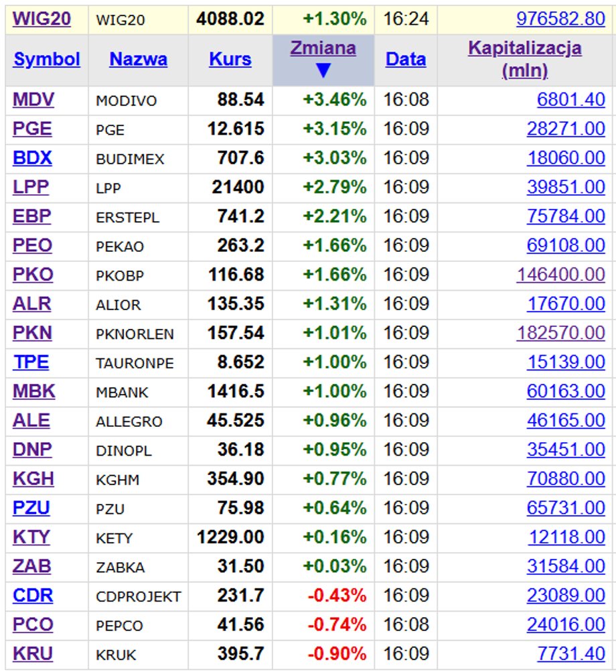This screenshot has height=672, width=616.
Task: Click CDR CD Projekt ticker
Action: pos(33,595)
